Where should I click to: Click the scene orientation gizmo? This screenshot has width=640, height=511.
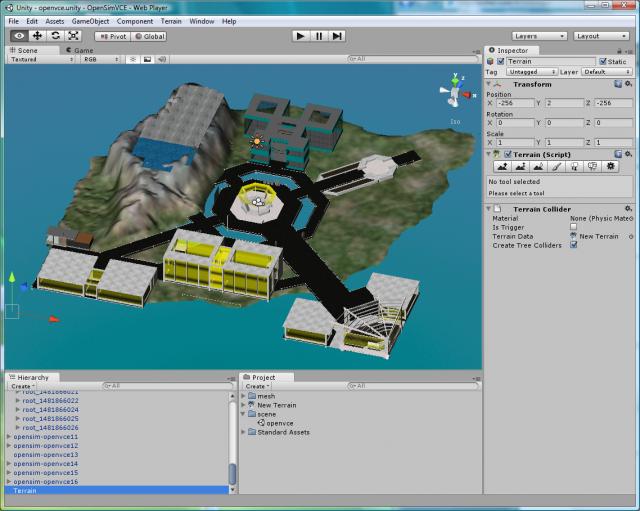pyautogui.click(x=456, y=91)
